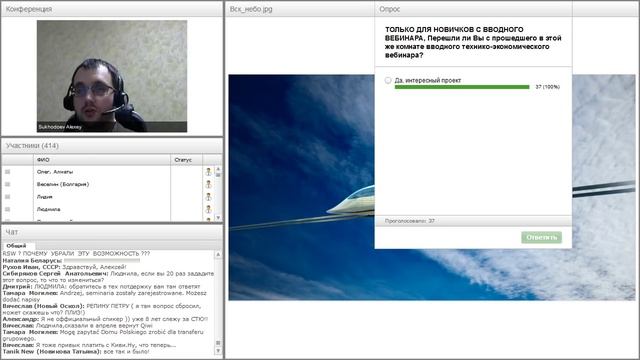
Task: Click the Конференция panel header
Action: coord(112,9)
